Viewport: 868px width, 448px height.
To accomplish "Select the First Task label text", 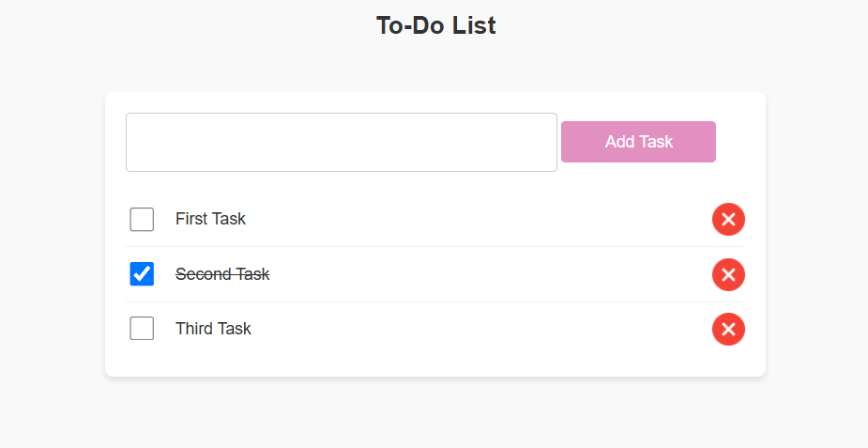I will click(210, 219).
